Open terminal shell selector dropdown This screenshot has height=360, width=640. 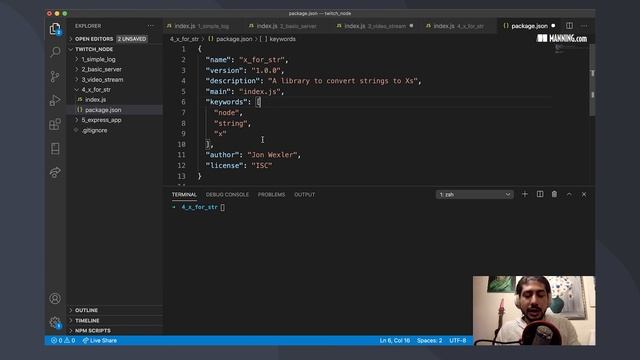pos(474,195)
